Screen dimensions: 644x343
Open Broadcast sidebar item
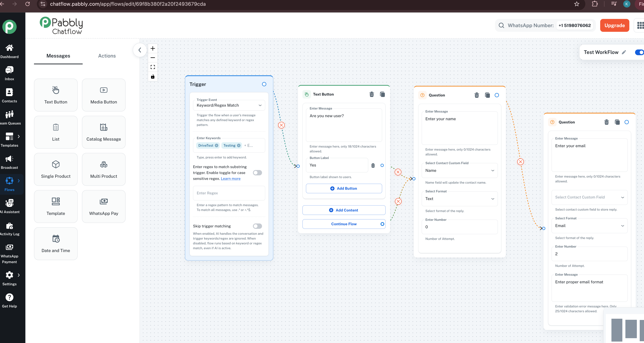point(9,162)
